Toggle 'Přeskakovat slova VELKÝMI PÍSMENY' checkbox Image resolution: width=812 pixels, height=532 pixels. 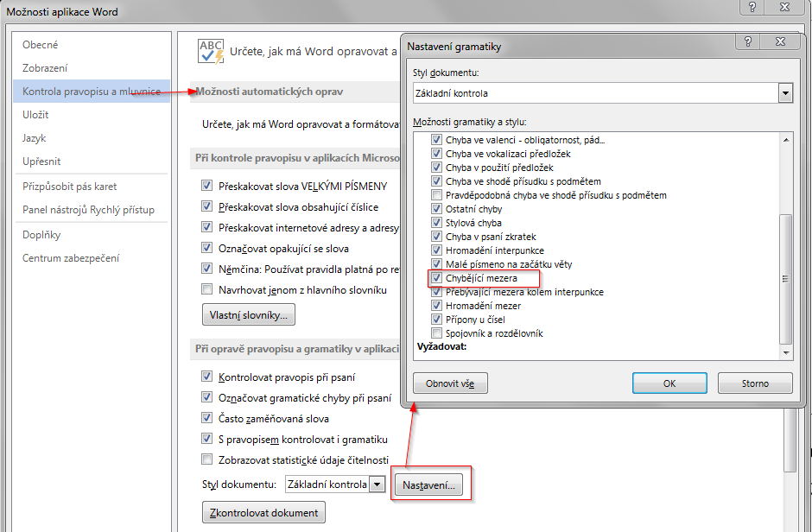click(206, 186)
